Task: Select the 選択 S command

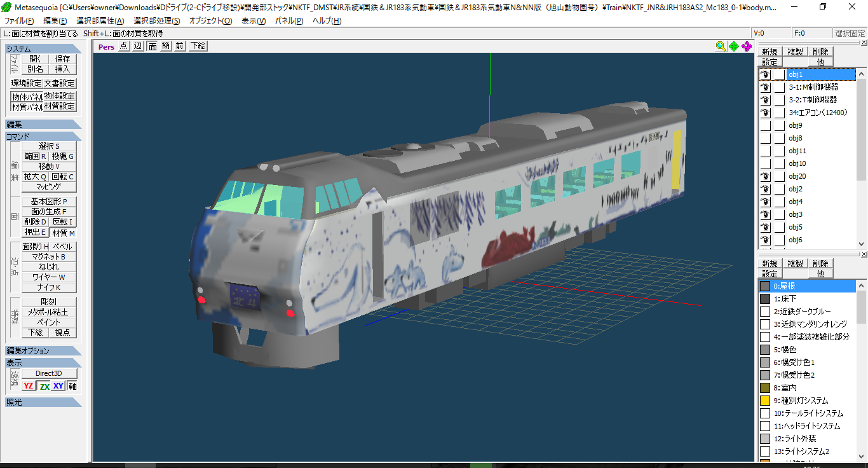Action: 49,146
